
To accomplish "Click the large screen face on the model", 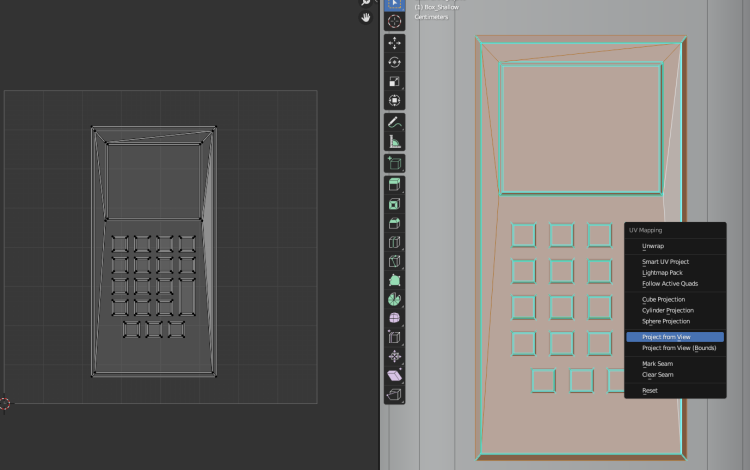I will [580, 129].
